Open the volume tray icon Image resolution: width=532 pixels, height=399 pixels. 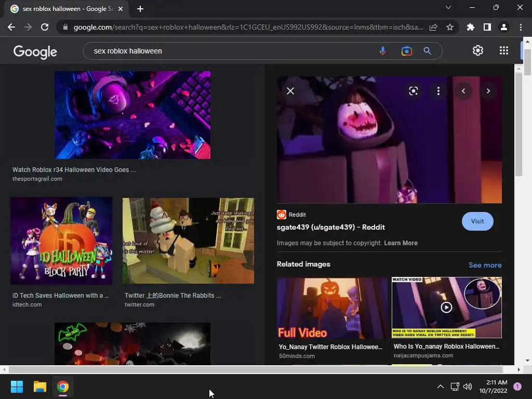[468, 387]
